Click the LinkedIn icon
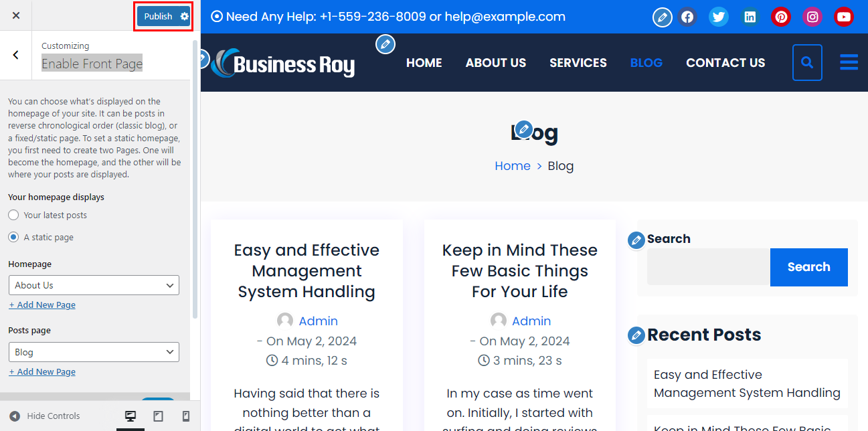The height and width of the screenshot is (431, 868). click(x=750, y=17)
